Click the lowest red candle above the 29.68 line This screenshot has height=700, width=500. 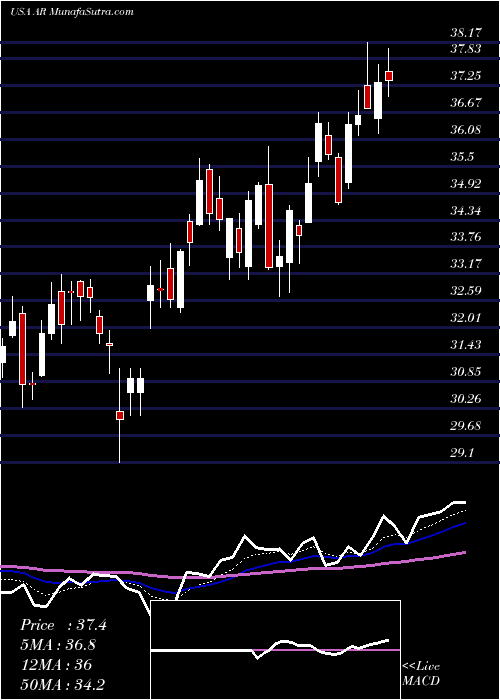click(x=120, y=415)
